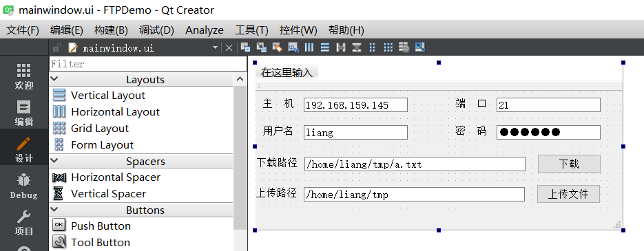Select the Edit Widgets mode icon

point(246,47)
